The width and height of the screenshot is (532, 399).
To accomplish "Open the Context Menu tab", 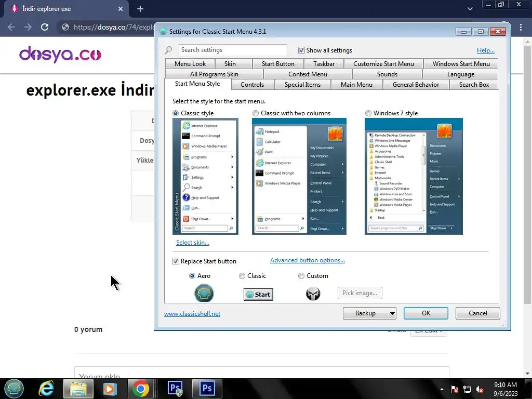I will (x=308, y=74).
